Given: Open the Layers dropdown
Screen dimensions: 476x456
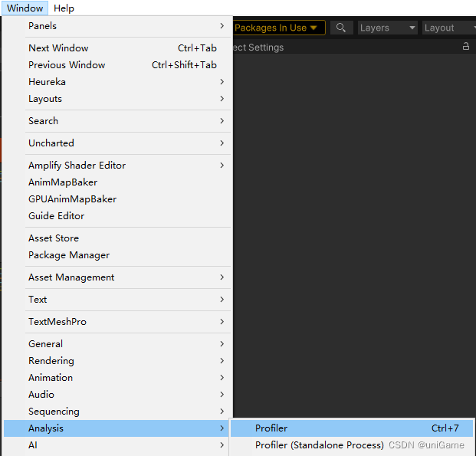Looking at the screenshot, I should point(388,28).
